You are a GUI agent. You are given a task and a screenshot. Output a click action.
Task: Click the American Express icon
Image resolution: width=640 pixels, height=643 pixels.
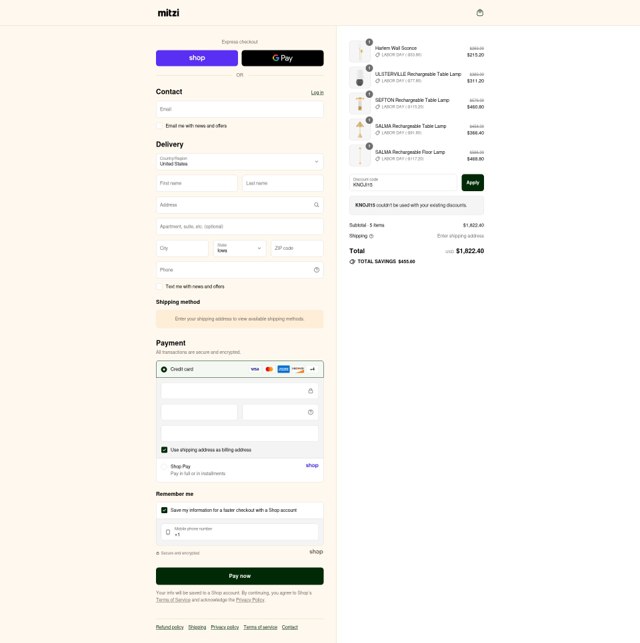[x=283, y=369]
